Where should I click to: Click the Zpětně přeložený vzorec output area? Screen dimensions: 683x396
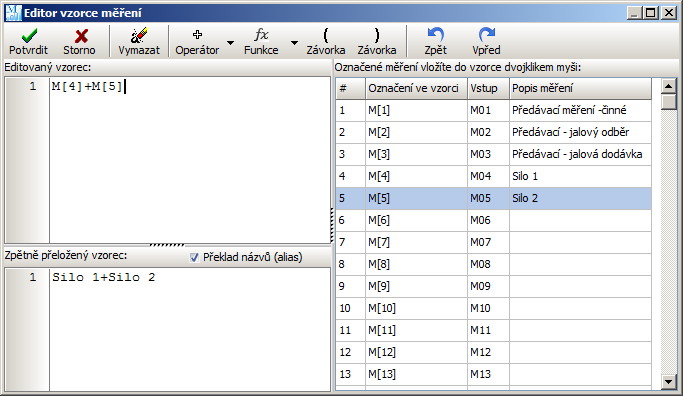tap(190, 329)
